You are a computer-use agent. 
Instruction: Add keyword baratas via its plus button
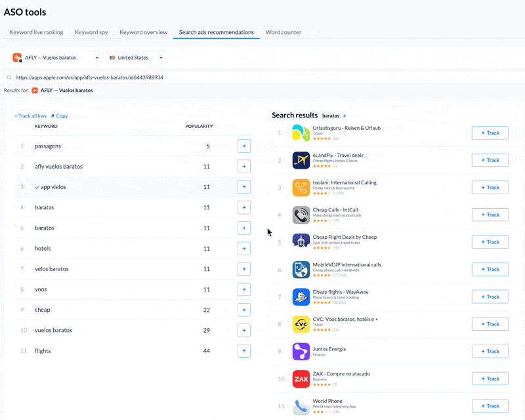[244, 207]
